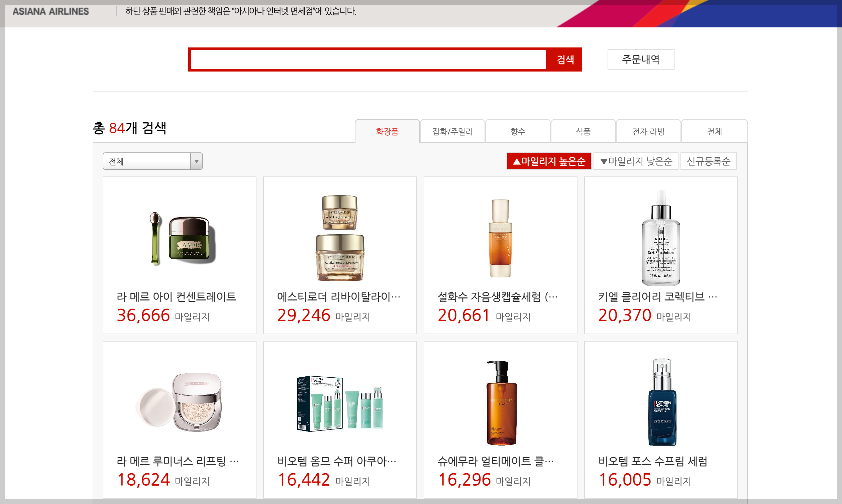Open 주문내역 order history

[x=640, y=59]
